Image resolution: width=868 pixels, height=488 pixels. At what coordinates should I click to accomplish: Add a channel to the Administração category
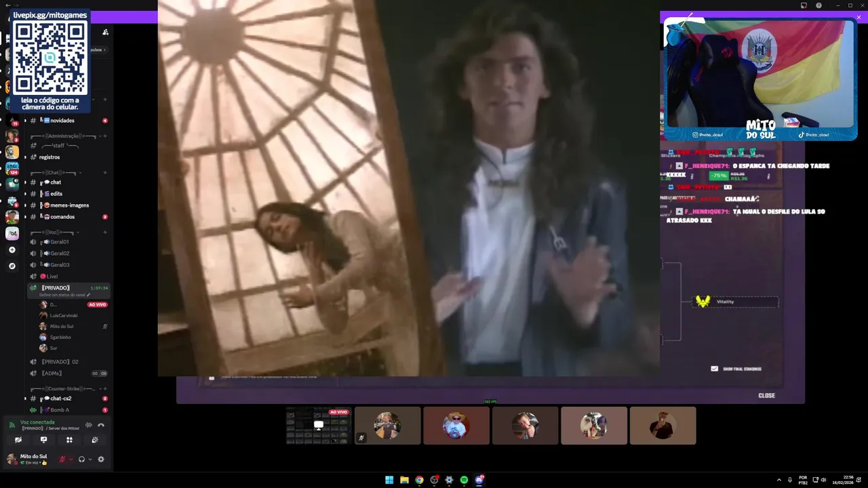pyautogui.click(x=104, y=136)
